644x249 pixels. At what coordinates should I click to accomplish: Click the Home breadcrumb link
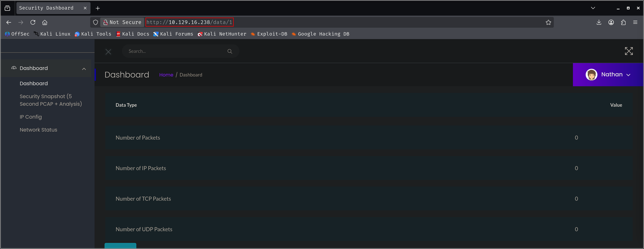pyautogui.click(x=166, y=75)
